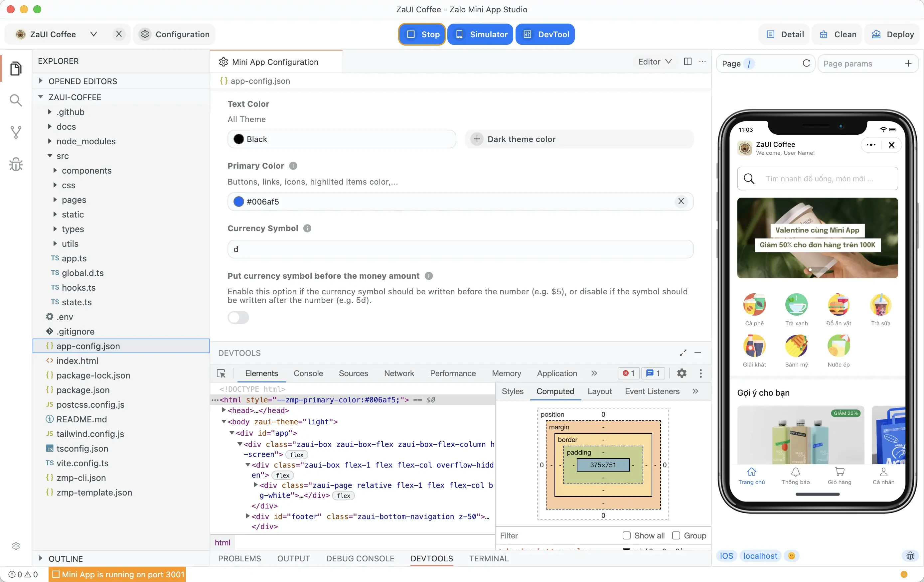The height and width of the screenshot is (582, 924).
Task: Click the currency symbol input field
Action: [460, 249]
